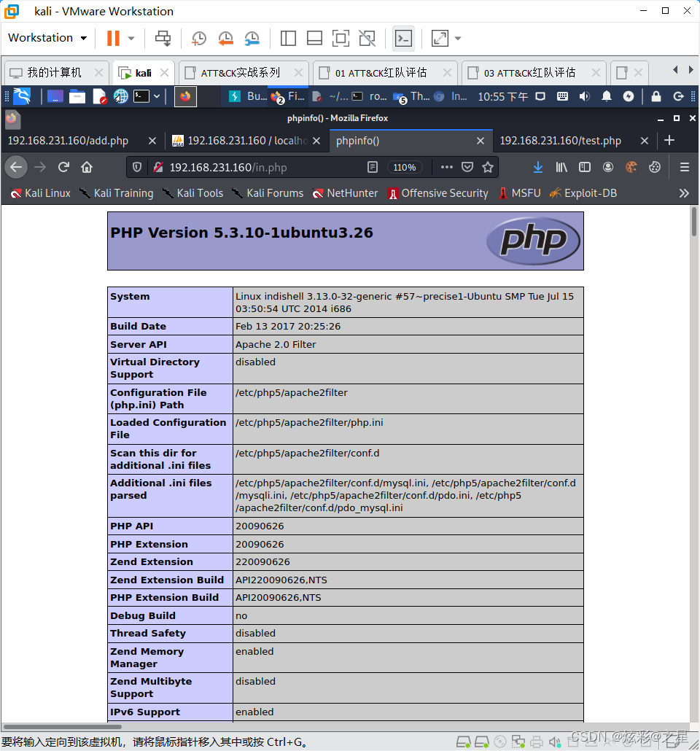Image resolution: width=700 pixels, height=751 pixels.
Task: Open Kali notifications bell icon
Action: (x=607, y=97)
